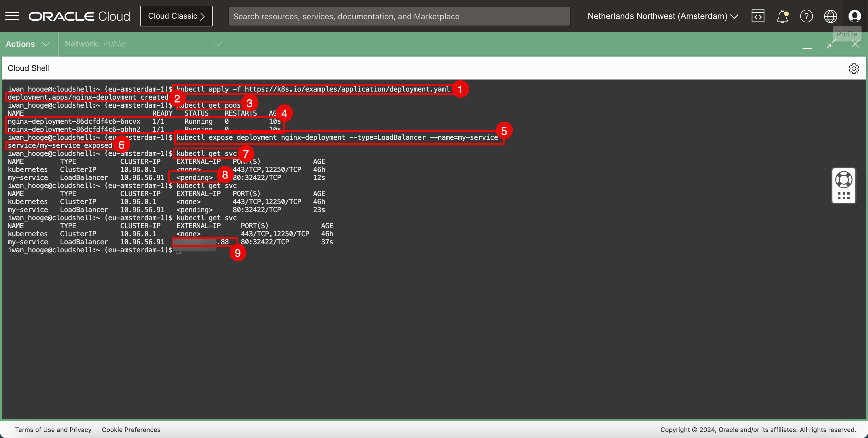This screenshot has height=438, width=868.
Task: Open the Developer tools code icon
Action: (758, 16)
